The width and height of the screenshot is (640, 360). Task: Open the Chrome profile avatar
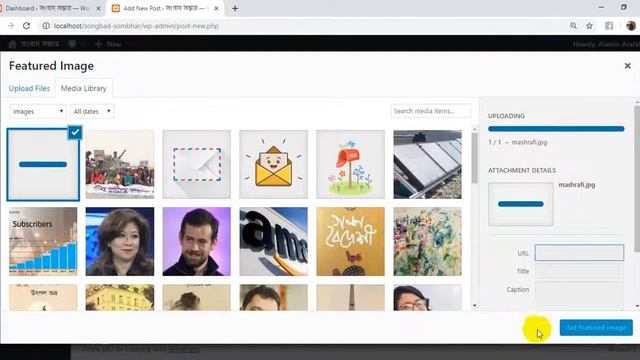(x=631, y=26)
